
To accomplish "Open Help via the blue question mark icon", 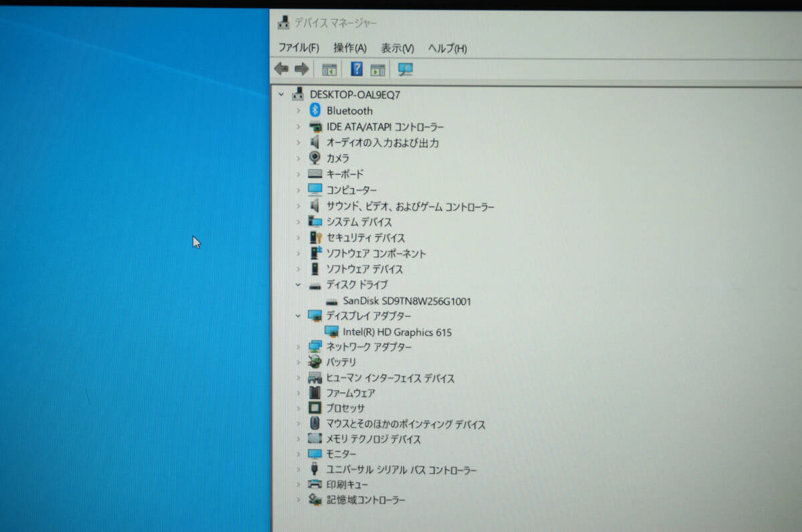I will (x=357, y=69).
